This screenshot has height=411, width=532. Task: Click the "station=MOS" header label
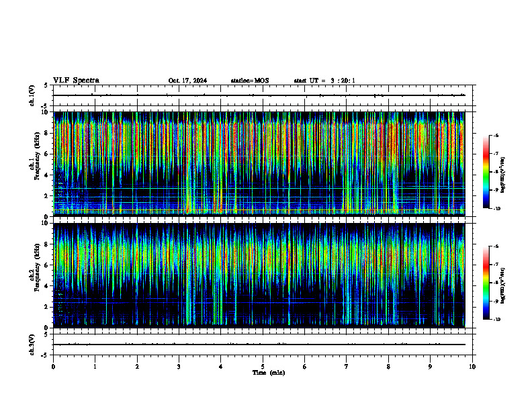[250, 81]
